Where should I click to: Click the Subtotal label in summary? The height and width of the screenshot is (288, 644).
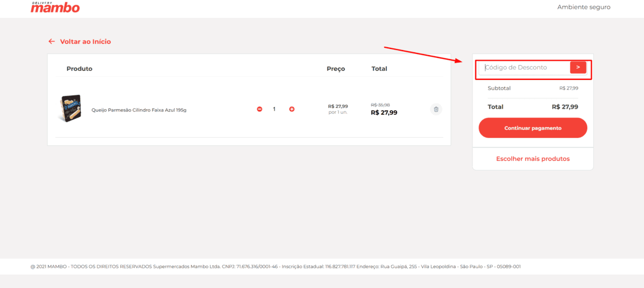coord(499,88)
